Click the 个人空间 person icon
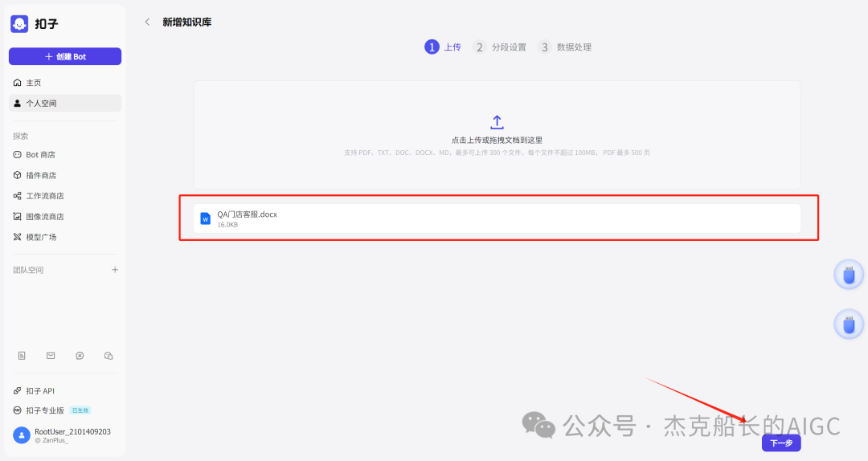The width and height of the screenshot is (868, 461). [x=17, y=103]
